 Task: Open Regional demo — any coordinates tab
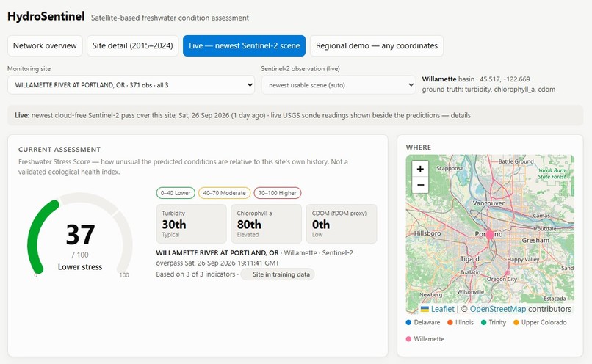click(x=377, y=46)
